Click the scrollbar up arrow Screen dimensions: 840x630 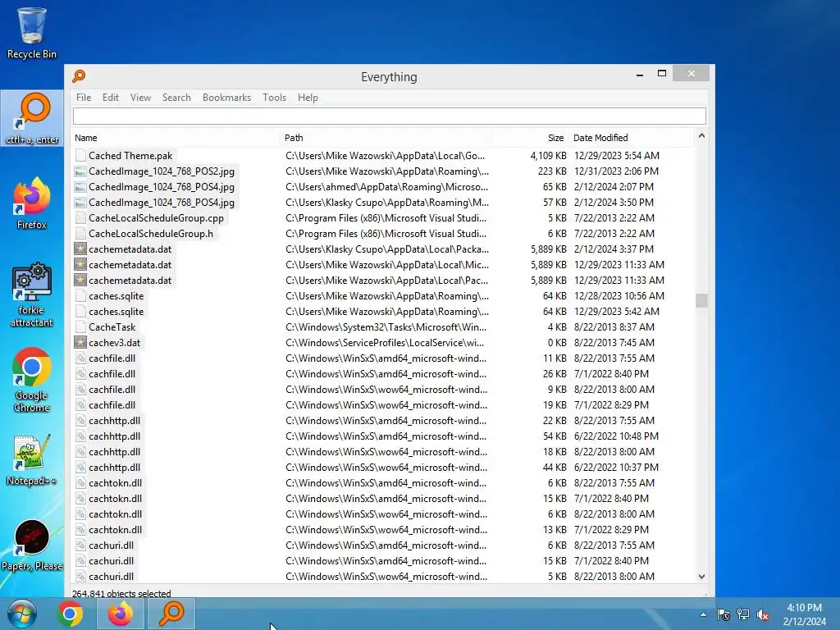coord(701,136)
